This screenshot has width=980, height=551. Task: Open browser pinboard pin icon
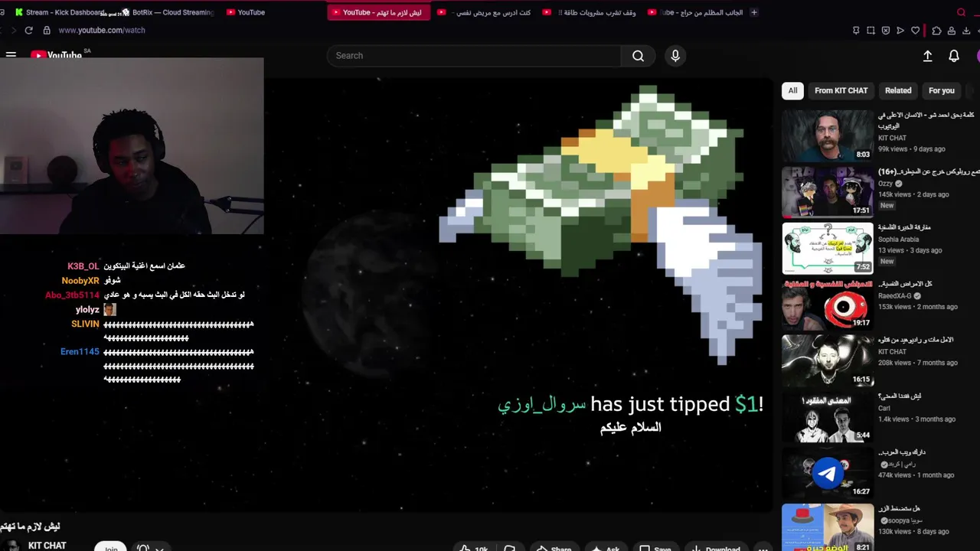point(856,31)
